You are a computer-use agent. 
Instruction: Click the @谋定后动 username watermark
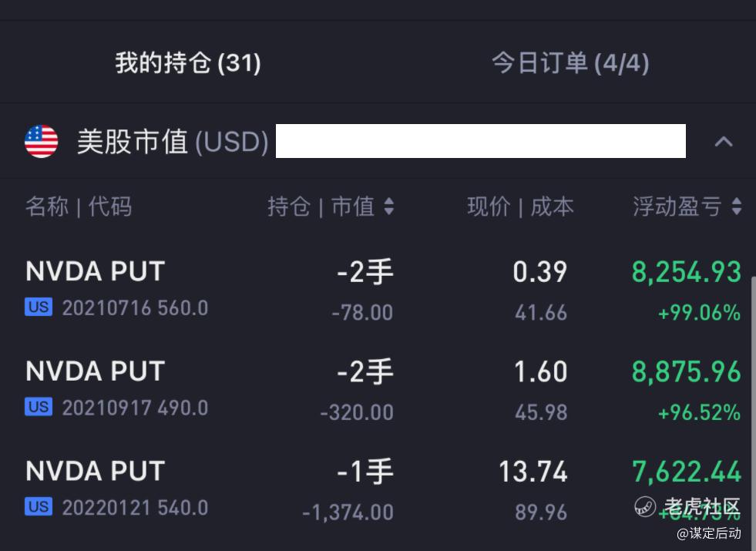[709, 533]
